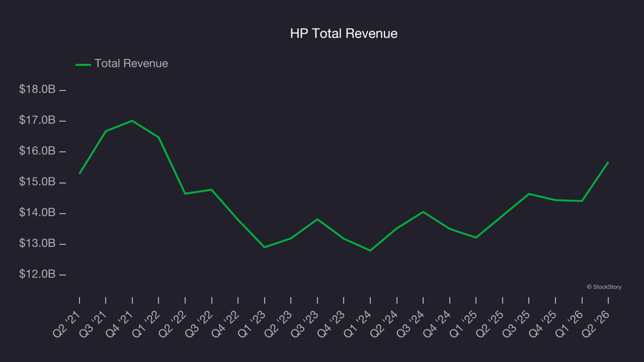This screenshot has width=644, height=362.
Task: Click the Q2 '24 x-axis label
Action: coord(385,323)
